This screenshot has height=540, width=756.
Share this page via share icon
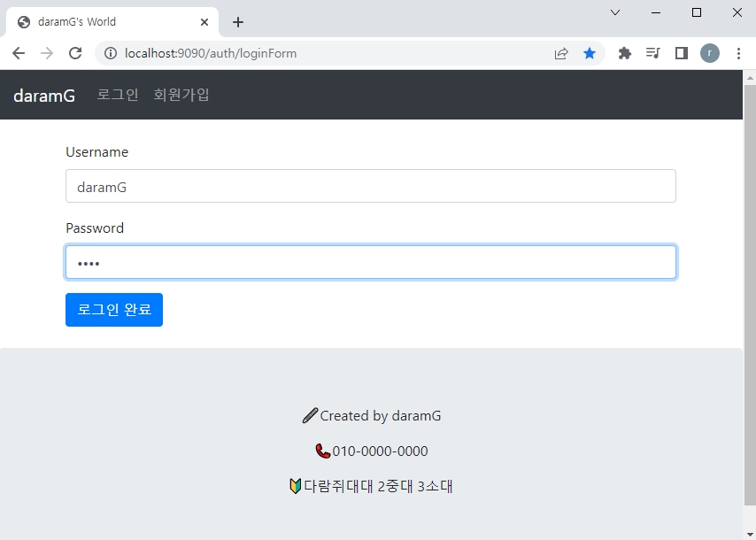561,53
